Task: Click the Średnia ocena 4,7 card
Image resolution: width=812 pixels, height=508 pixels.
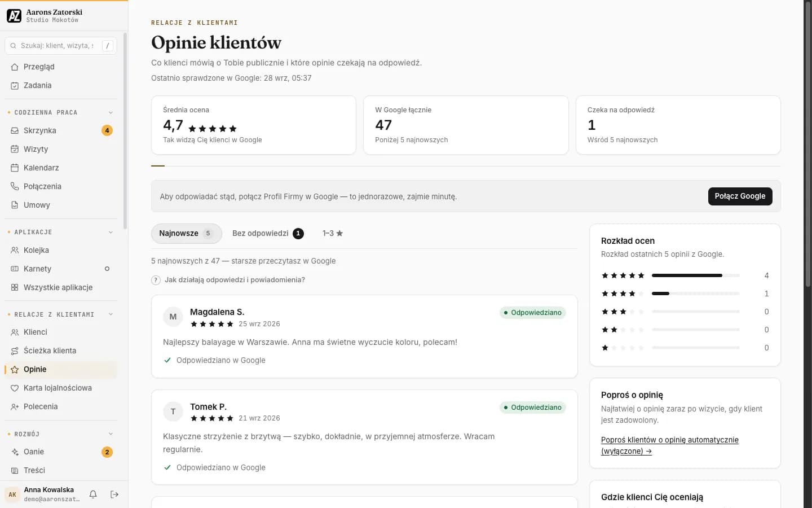Action: 254,125
